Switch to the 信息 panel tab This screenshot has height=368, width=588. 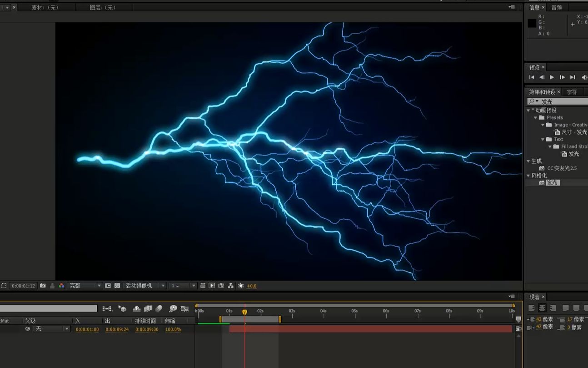pyautogui.click(x=536, y=7)
